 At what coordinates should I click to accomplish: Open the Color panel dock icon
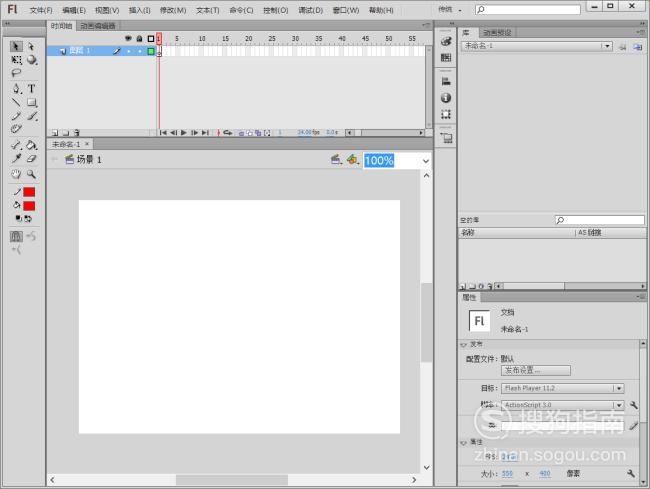tap(446, 41)
